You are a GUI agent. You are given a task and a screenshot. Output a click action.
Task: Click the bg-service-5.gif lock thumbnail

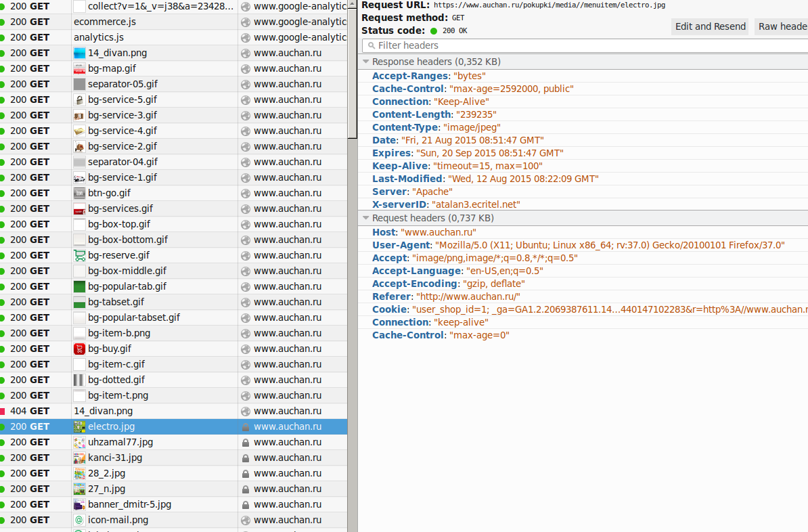(x=79, y=99)
